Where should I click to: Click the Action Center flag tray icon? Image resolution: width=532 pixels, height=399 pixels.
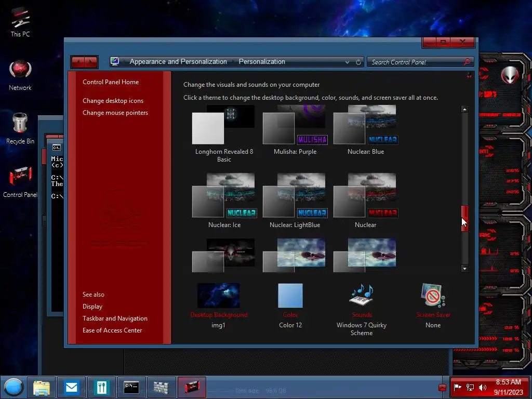(457, 387)
